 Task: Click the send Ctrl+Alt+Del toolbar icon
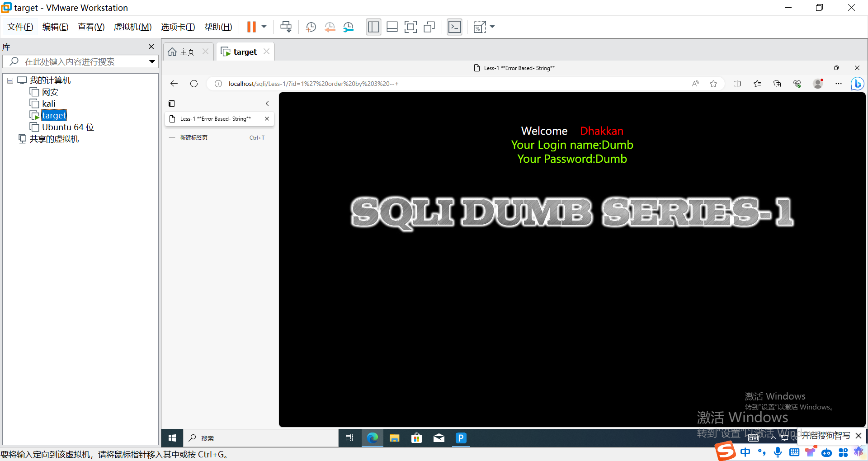(286, 27)
